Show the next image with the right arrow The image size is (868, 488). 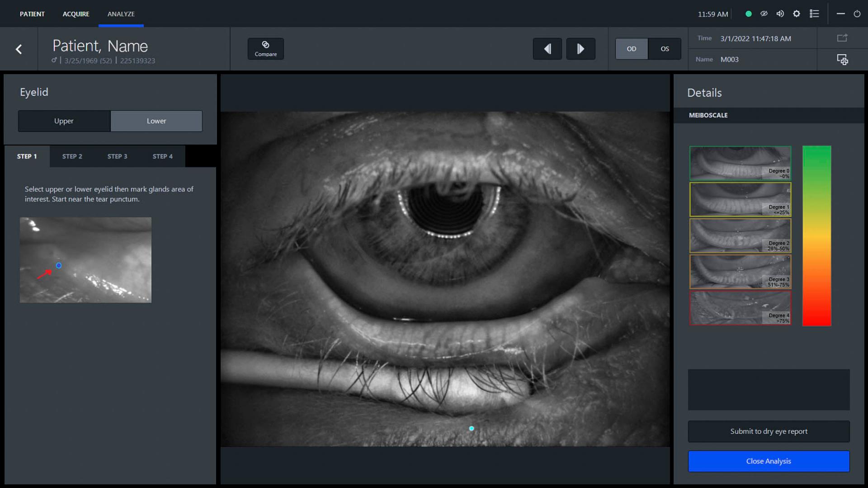pyautogui.click(x=581, y=49)
